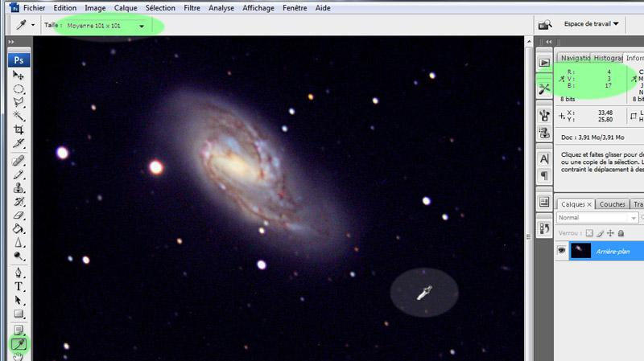The height and width of the screenshot is (361, 644).
Task: Select the Rectangle shape tool
Action: click(x=18, y=314)
